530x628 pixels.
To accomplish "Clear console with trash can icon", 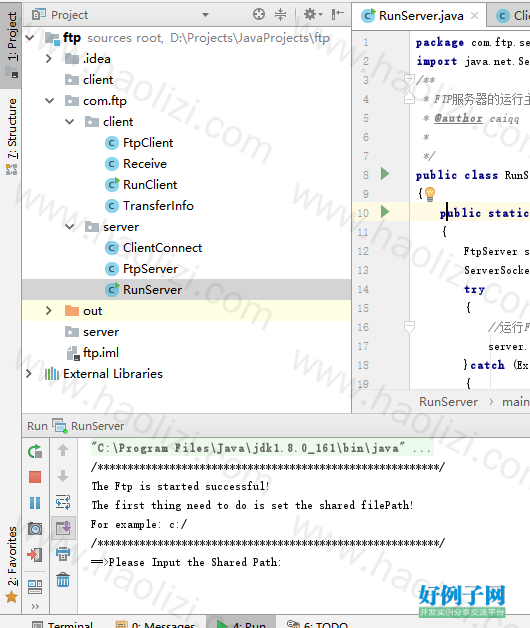I will click(x=63, y=580).
